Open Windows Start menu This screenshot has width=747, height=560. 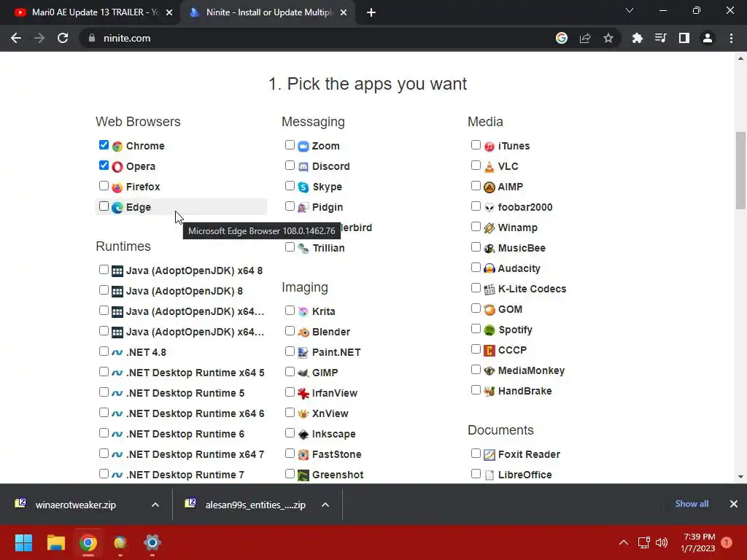(23, 542)
